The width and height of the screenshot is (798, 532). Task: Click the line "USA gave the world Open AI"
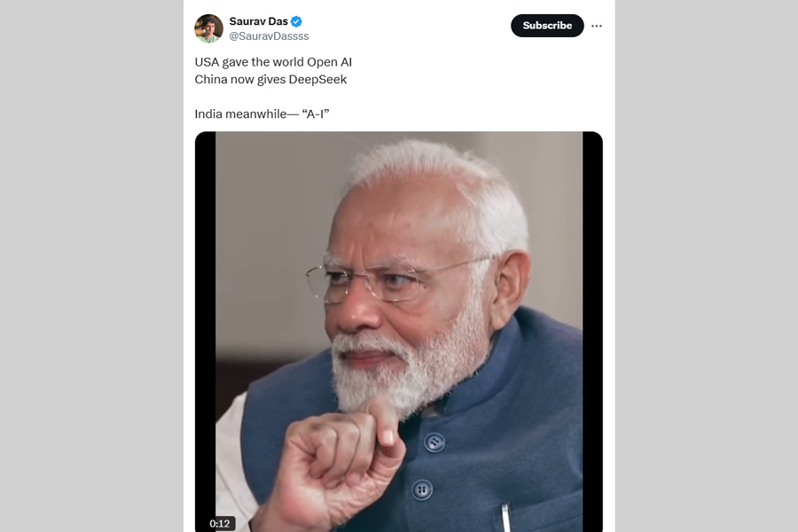273,62
